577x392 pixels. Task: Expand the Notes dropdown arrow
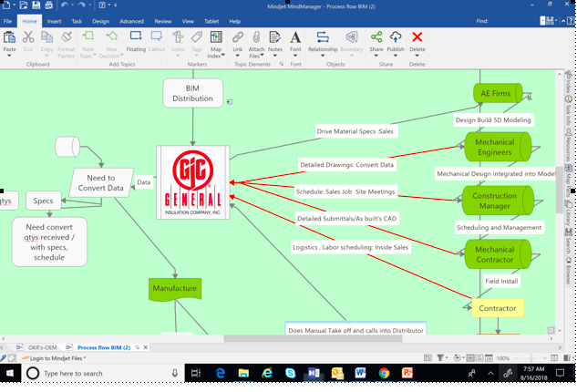275,56
